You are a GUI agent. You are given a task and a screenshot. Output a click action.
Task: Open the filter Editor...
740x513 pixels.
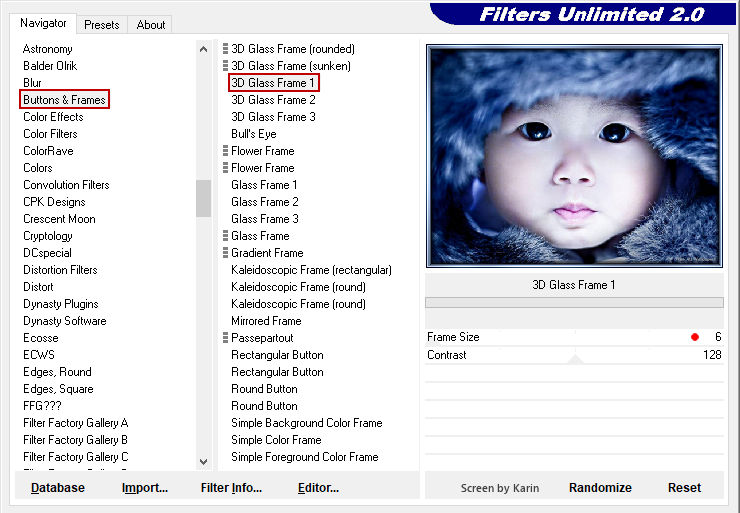318,488
